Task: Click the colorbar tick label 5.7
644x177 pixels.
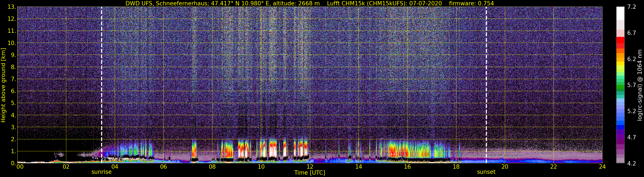Action: pyautogui.click(x=632, y=85)
